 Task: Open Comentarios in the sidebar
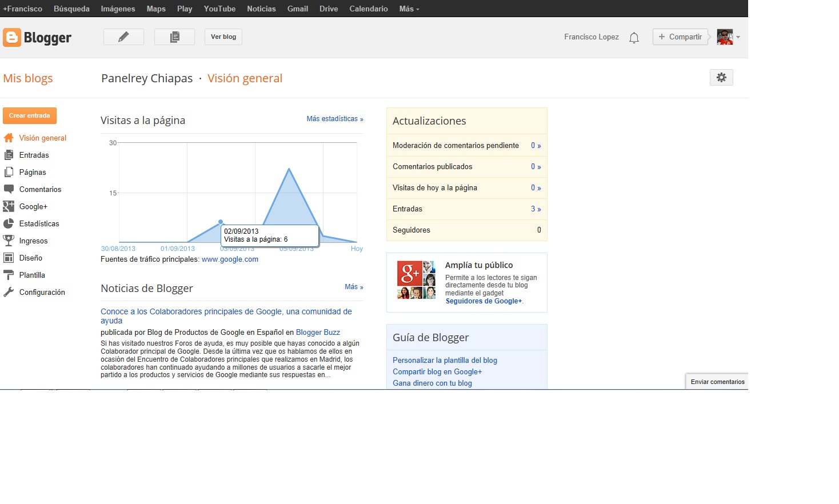click(40, 189)
